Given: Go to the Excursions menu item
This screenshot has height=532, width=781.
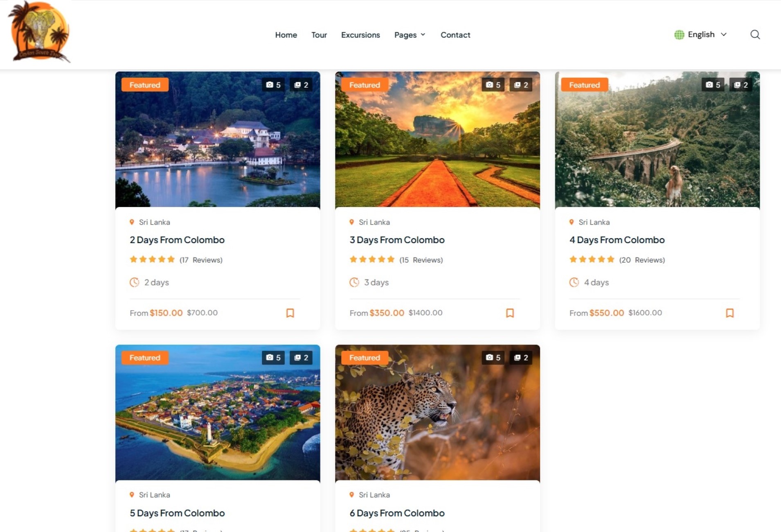Looking at the screenshot, I should pyautogui.click(x=360, y=35).
